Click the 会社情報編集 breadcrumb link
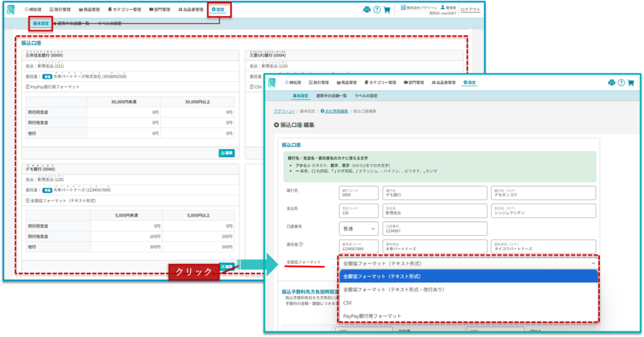 [x=333, y=111]
